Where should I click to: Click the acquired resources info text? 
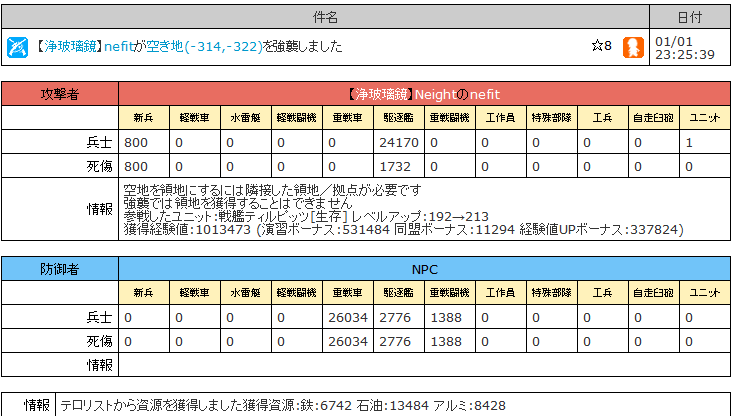click(x=283, y=405)
